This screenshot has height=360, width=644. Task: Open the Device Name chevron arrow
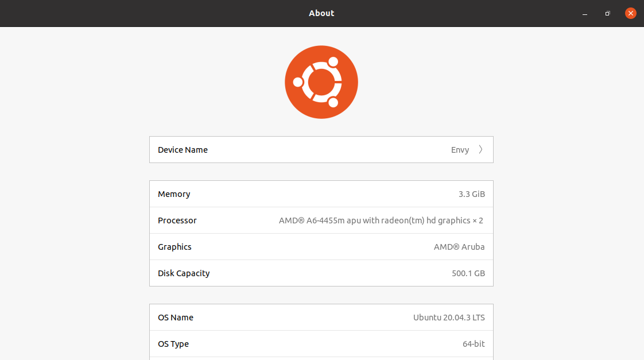coord(480,150)
